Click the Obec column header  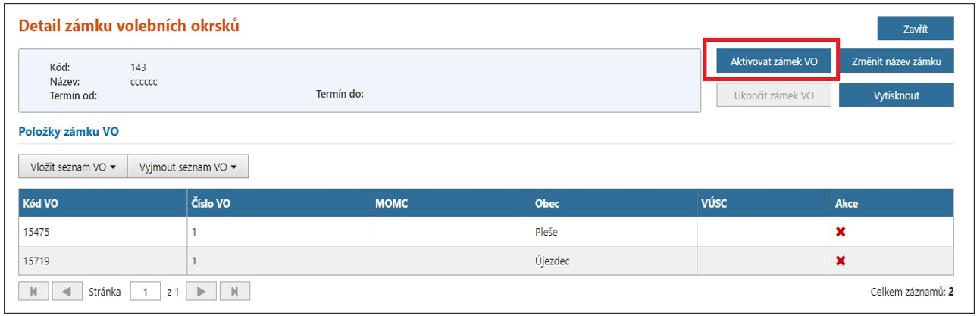coord(547,204)
